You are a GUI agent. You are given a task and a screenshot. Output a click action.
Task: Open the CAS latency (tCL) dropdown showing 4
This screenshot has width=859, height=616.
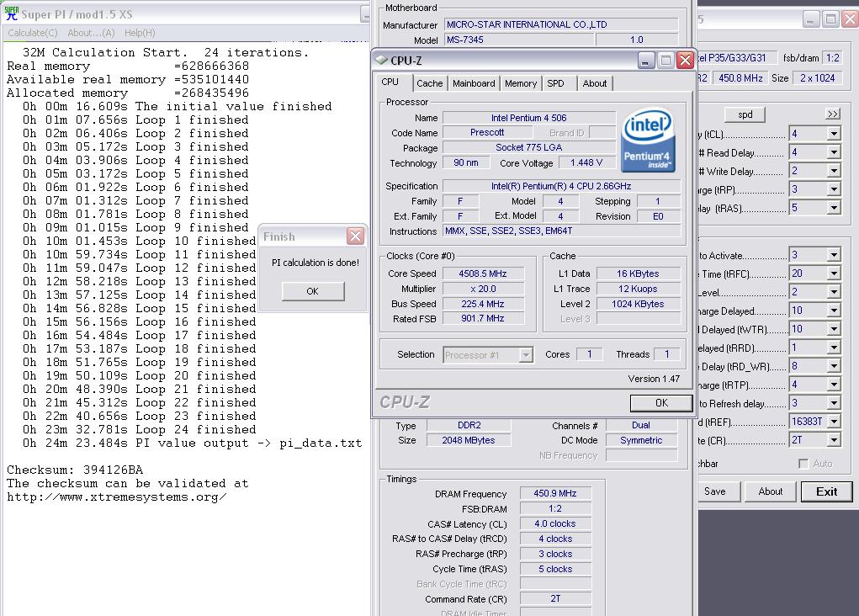click(833, 134)
